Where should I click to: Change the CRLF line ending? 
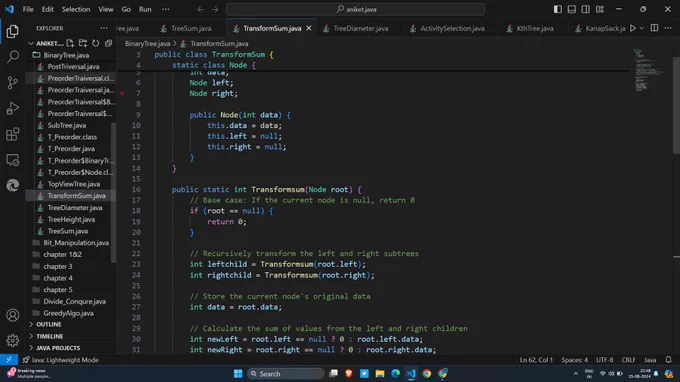point(628,360)
